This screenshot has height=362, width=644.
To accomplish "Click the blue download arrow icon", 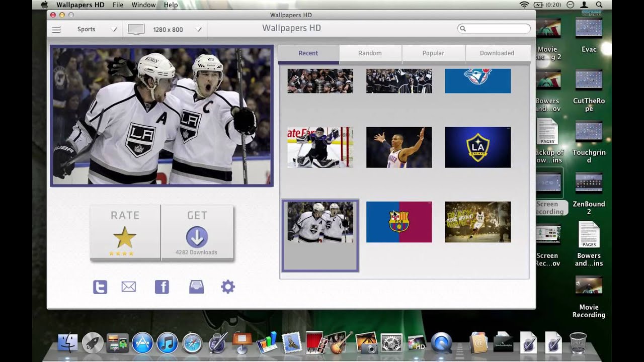I will click(x=197, y=237).
